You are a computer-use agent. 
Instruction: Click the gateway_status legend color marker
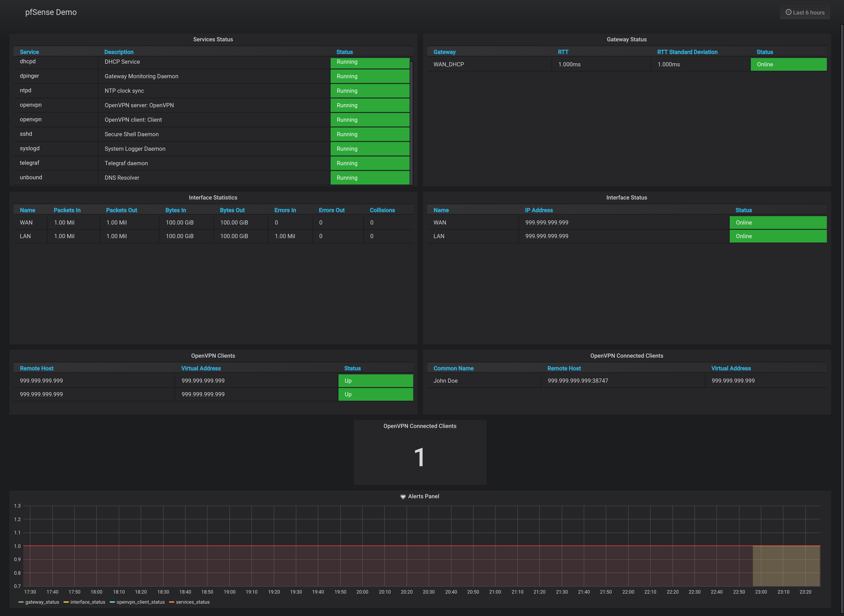[21, 602]
